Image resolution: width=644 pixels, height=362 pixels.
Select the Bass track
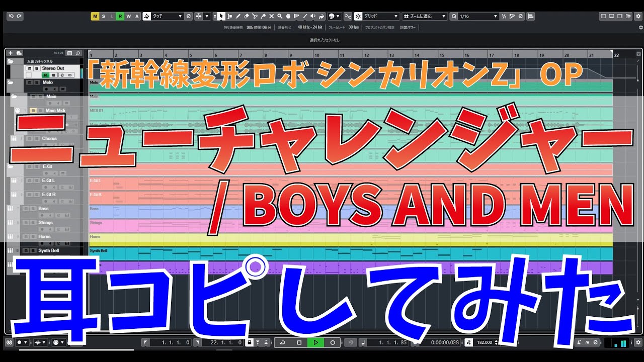pos(43,208)
